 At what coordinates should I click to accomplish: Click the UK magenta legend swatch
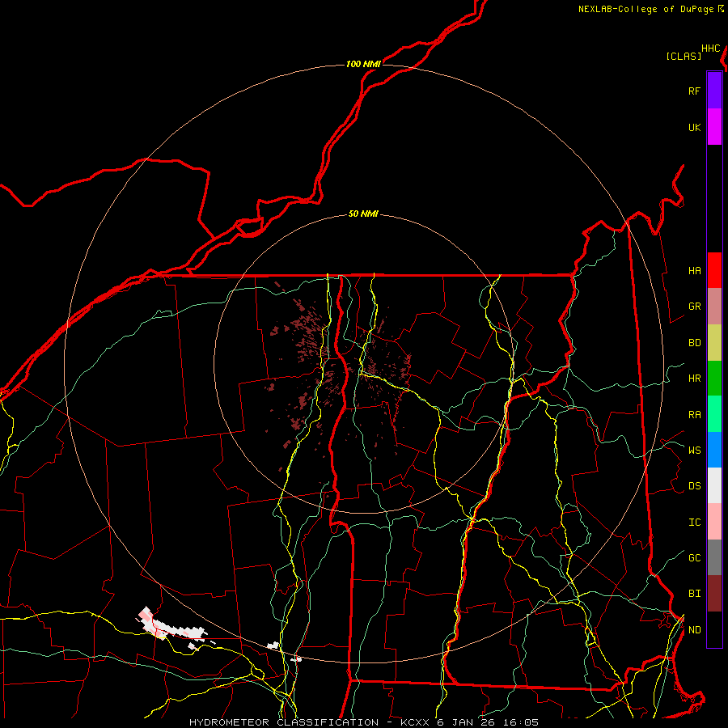point(714,127)
